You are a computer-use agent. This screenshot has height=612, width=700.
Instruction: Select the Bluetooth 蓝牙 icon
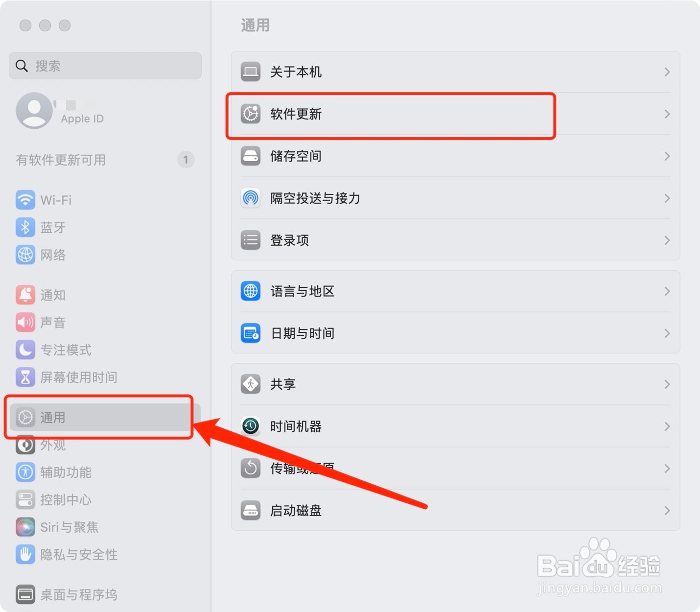tap(25, 227)
